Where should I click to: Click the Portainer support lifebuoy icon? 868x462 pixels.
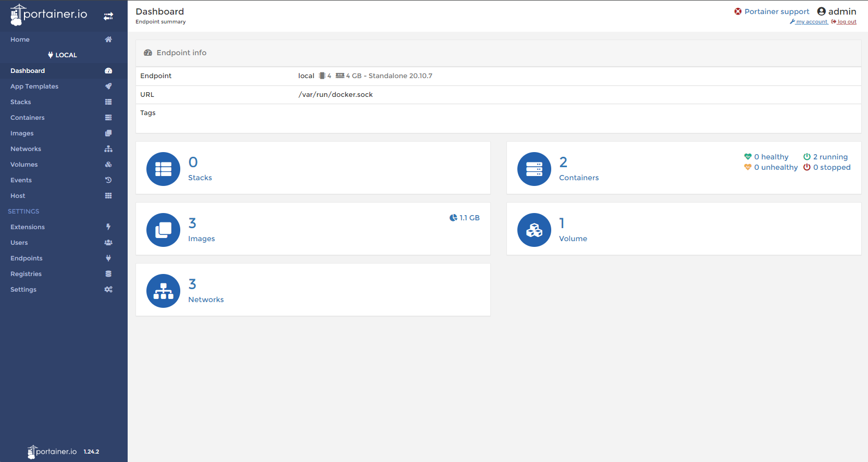(738, 11)
